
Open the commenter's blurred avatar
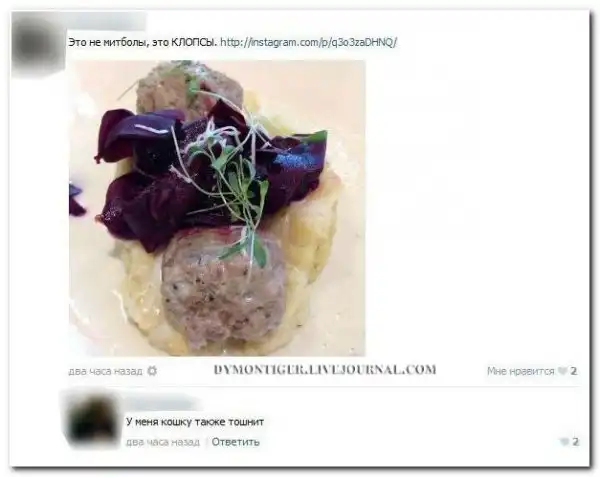pos(92,421)
